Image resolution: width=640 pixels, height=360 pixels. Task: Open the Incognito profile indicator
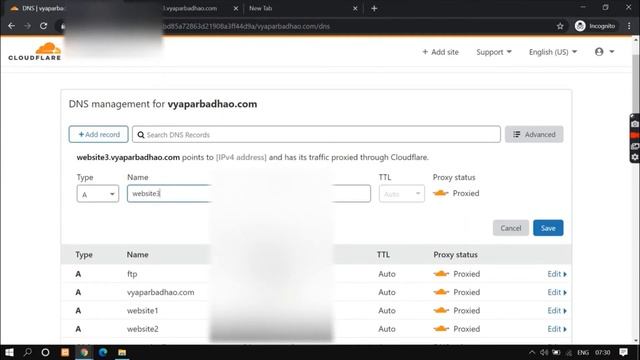(595, 26)
